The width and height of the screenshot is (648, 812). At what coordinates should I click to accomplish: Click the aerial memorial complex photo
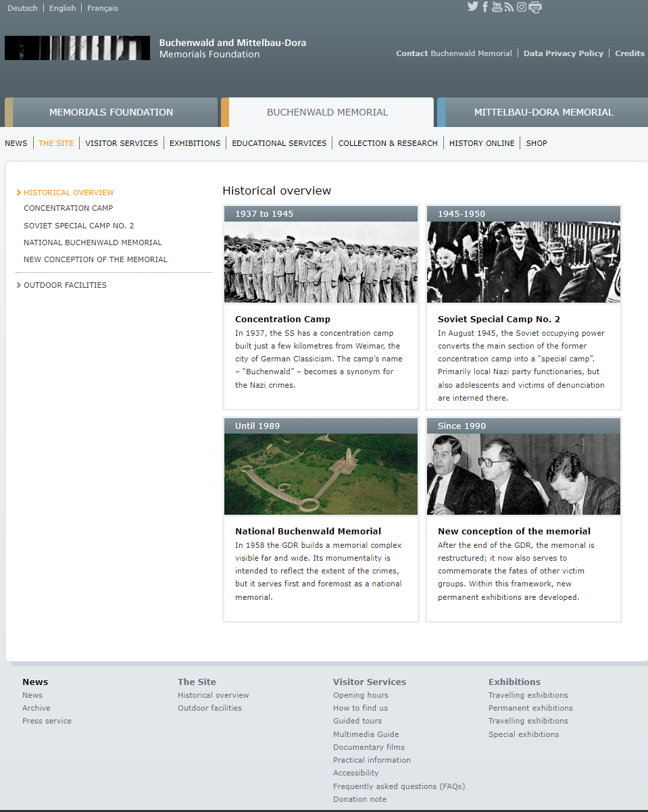tap(321, 474)
